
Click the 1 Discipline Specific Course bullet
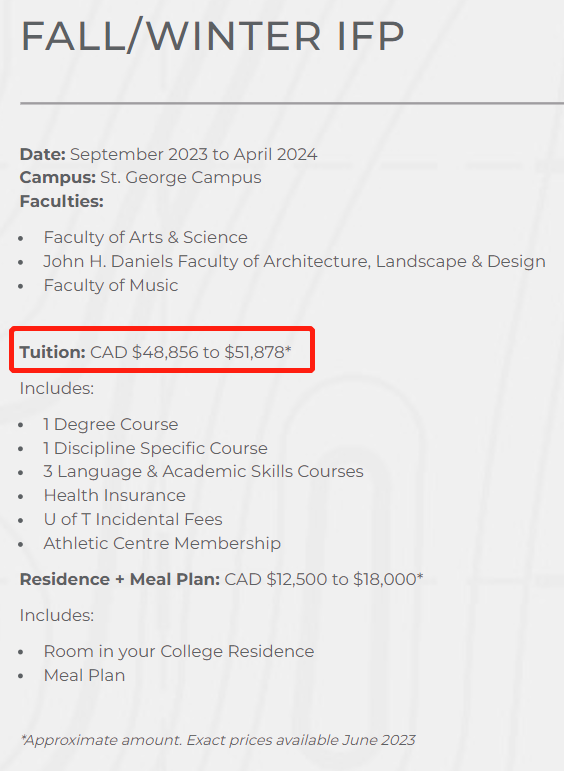[155, 448]
